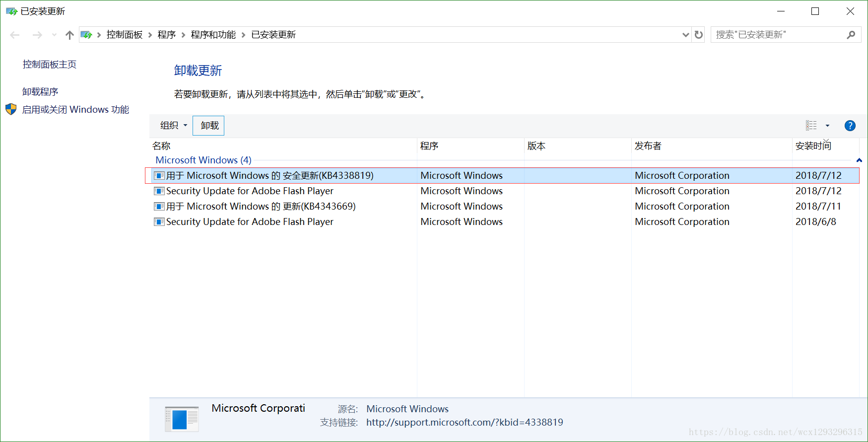Minimize the 已安装更新 window
The height and width of the screenshot is (442, 868).
coord(781,11)
